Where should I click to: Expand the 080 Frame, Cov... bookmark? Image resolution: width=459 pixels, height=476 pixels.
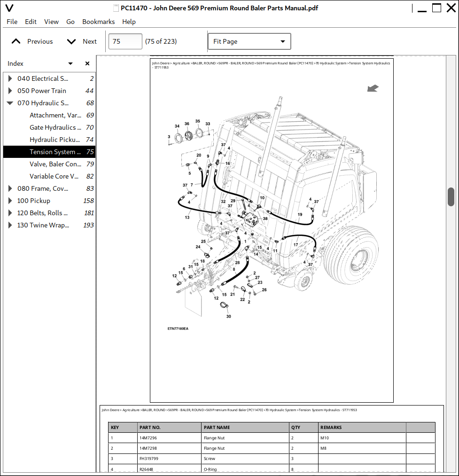pos(10,188)
